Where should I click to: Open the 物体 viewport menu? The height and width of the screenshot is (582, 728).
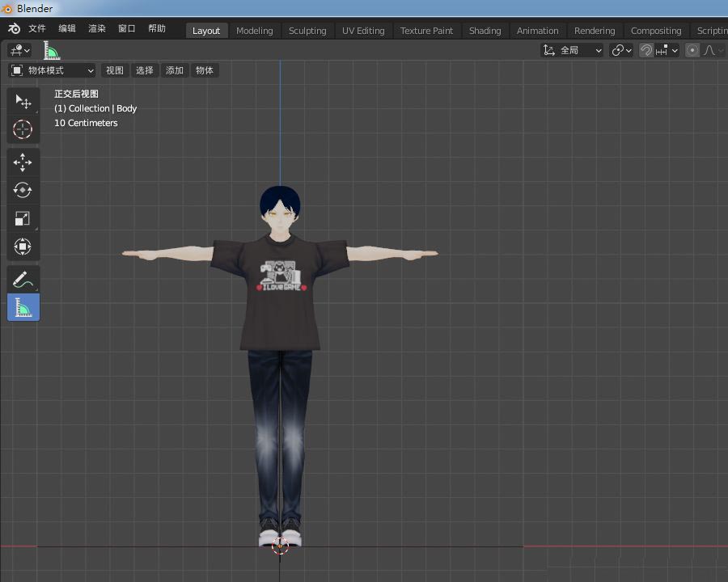(x=205, y=70)
